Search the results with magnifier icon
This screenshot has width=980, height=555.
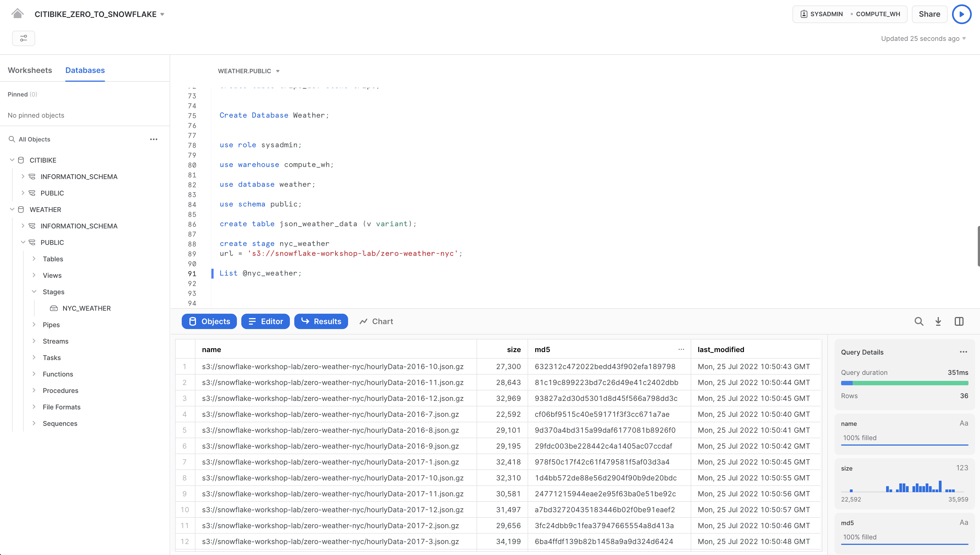tap(919, 321)
